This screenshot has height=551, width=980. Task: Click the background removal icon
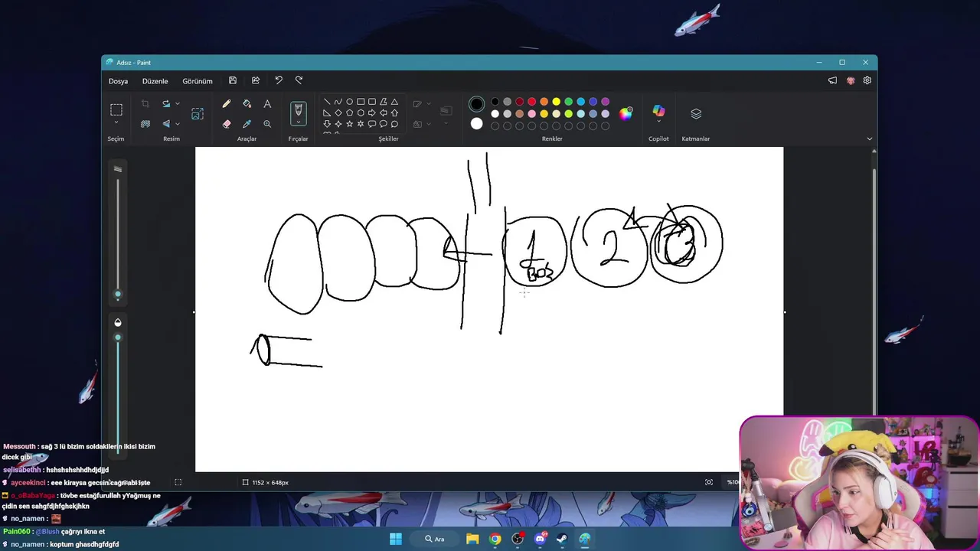(145, 123)
